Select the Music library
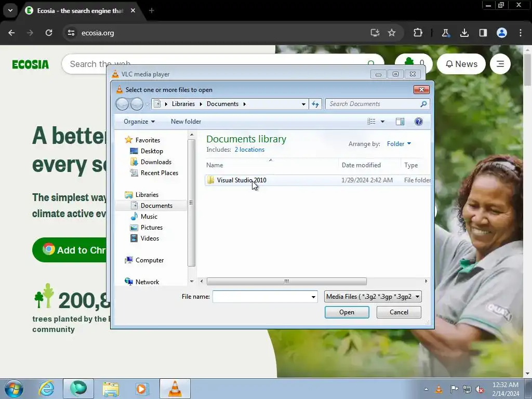This screenshot has width=532, height=399. pos(149,217)
